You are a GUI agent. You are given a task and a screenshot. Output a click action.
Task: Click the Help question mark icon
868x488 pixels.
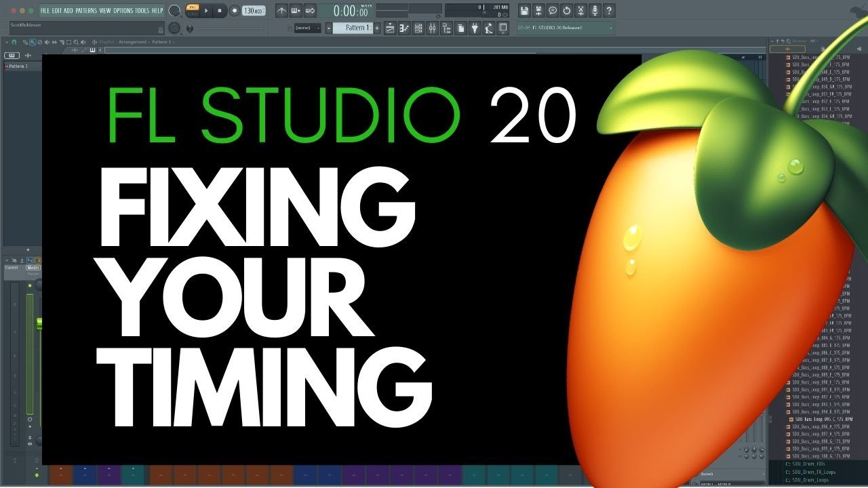609,11
